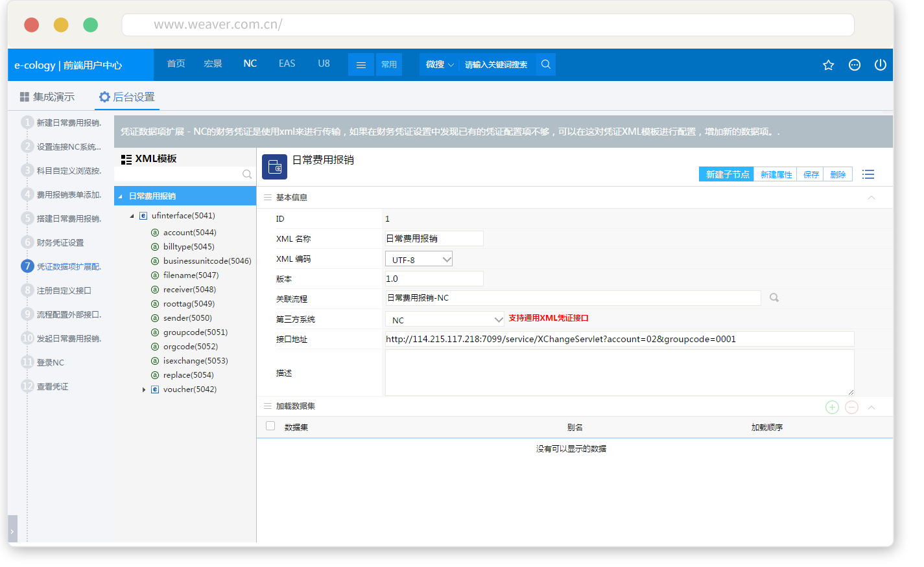
Task: Open the 第三方系统 NC dropdown
Action: coord(444,319)
